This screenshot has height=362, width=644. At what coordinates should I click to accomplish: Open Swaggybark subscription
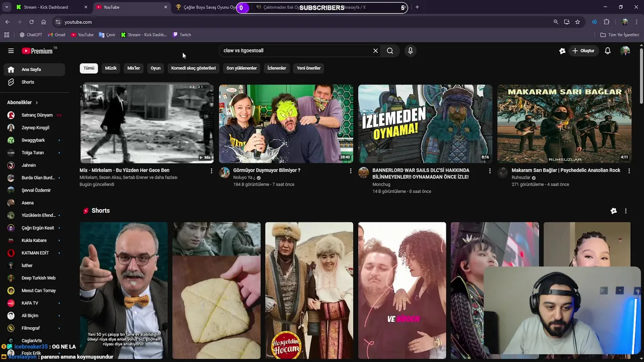pos(34,140)
